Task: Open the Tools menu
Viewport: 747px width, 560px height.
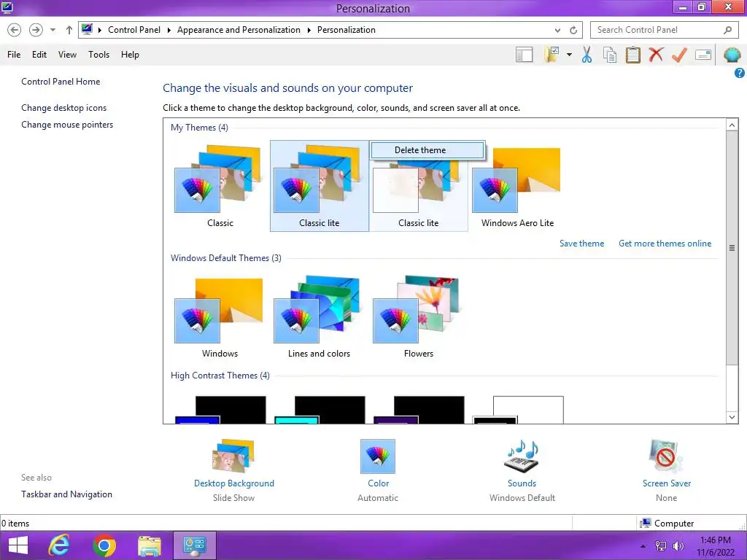Action: point(98,55)
